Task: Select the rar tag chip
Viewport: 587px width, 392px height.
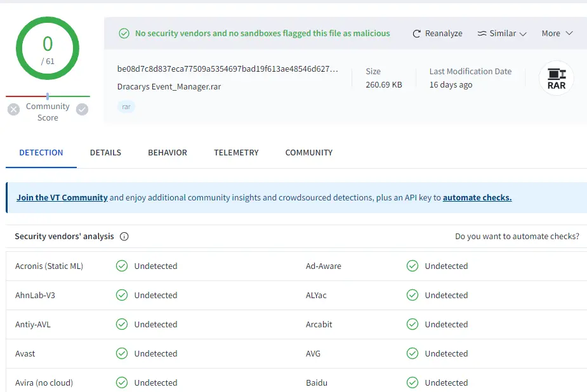Action: click(126, 107)
